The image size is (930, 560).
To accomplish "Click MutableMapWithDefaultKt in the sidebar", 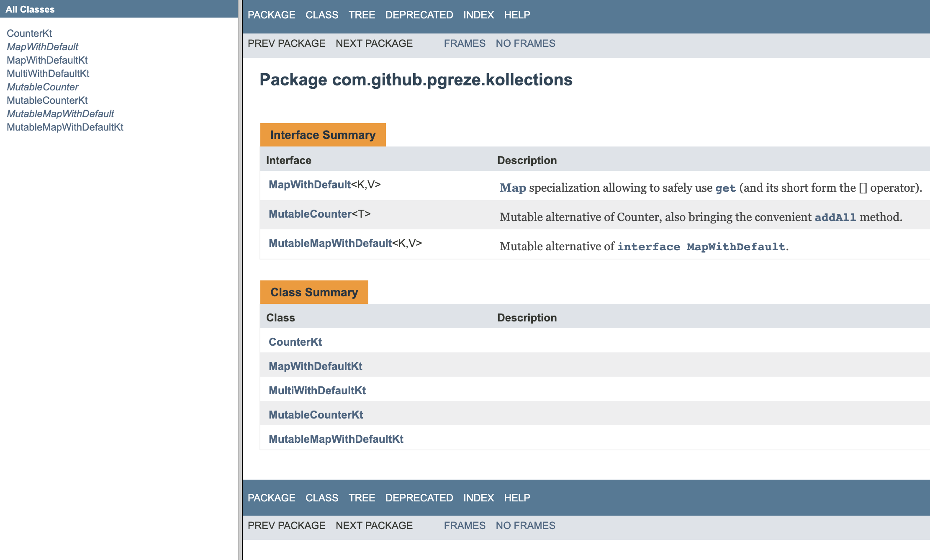I will coord(65,127).
